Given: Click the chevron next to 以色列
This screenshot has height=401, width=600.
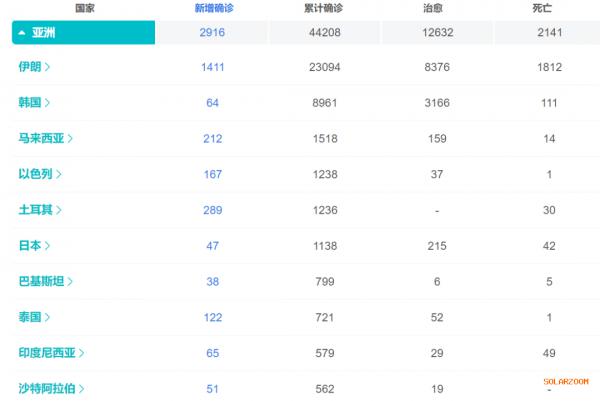Looking at the screenshot, I should tap(59, 174).
